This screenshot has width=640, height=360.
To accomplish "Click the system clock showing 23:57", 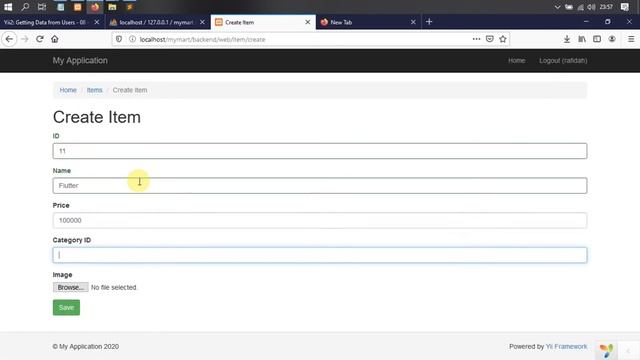I will point(607,7).
